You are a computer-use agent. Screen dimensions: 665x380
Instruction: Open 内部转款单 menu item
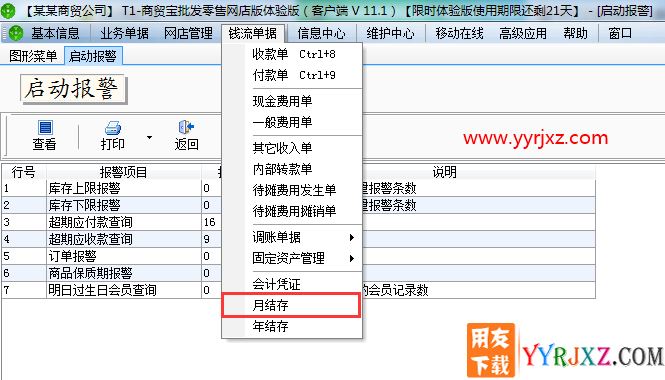click(293, 169)
